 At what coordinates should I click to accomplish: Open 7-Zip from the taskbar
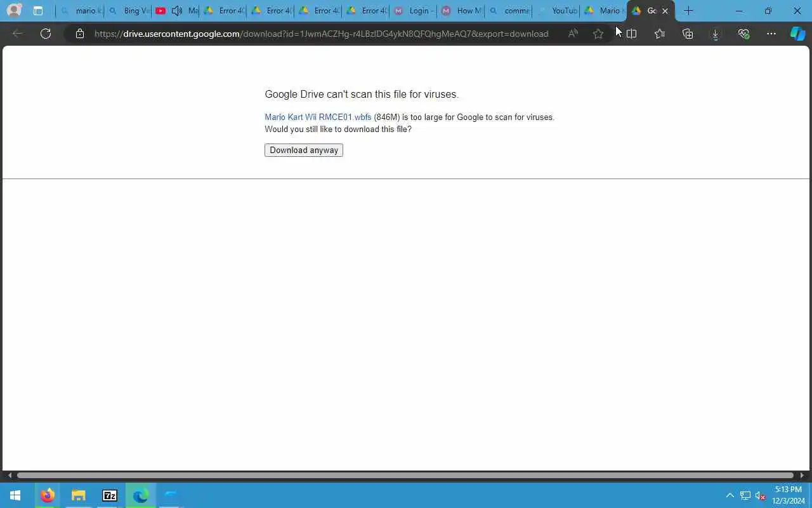109,495
